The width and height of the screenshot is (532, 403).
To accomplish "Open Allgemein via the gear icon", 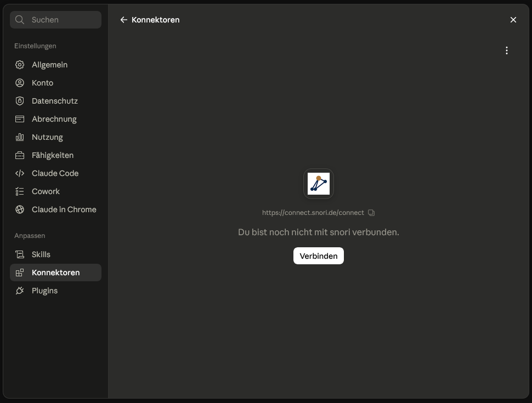I will [x=20, y=65].
